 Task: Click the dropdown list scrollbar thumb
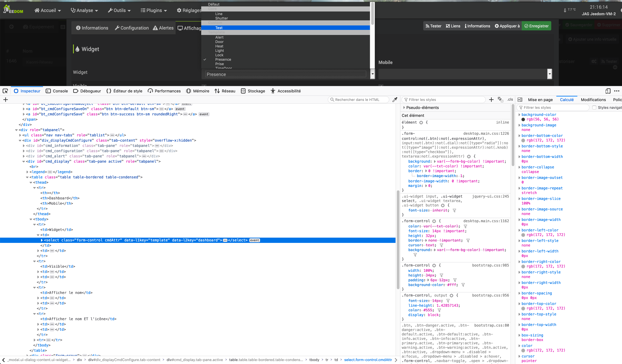coord(372,14)
